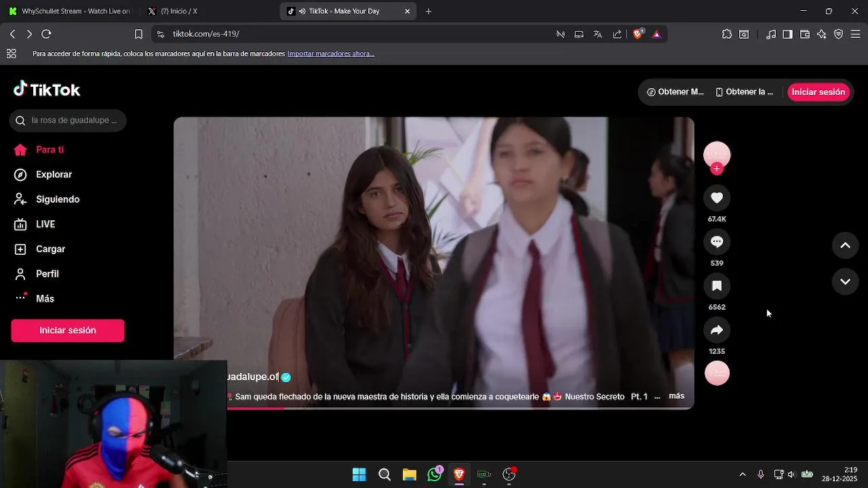Focus the TikTok search field

click(68, 121)
